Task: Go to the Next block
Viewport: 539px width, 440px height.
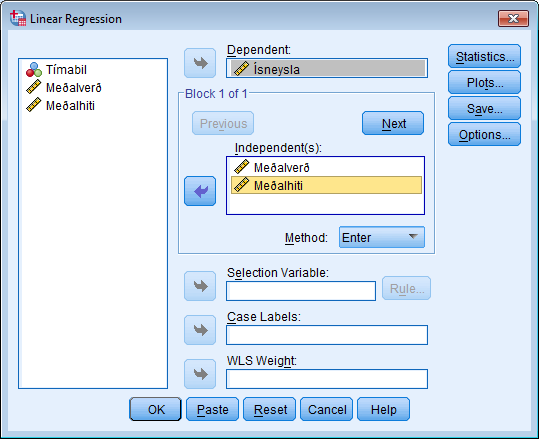Action: click(x=393, y=123)
